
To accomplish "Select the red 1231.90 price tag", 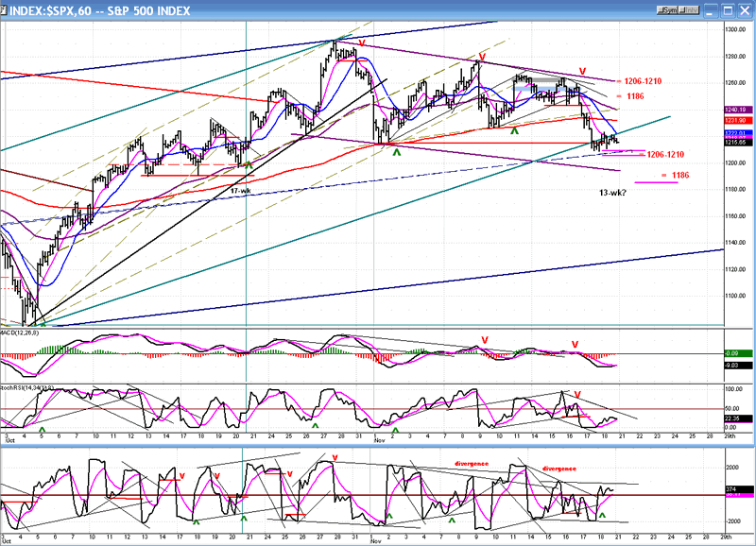I will coord(738,121).
